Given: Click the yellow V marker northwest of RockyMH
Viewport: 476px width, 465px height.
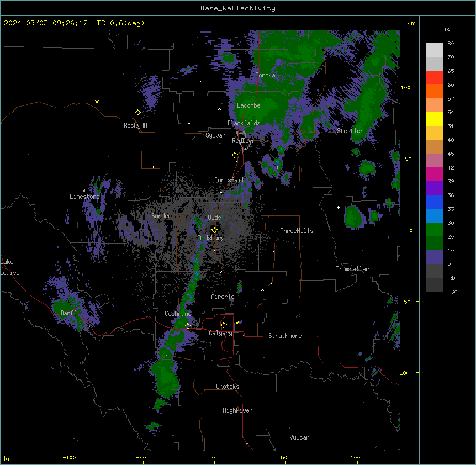Looking at the screenshot, I should tap(97, 102).
